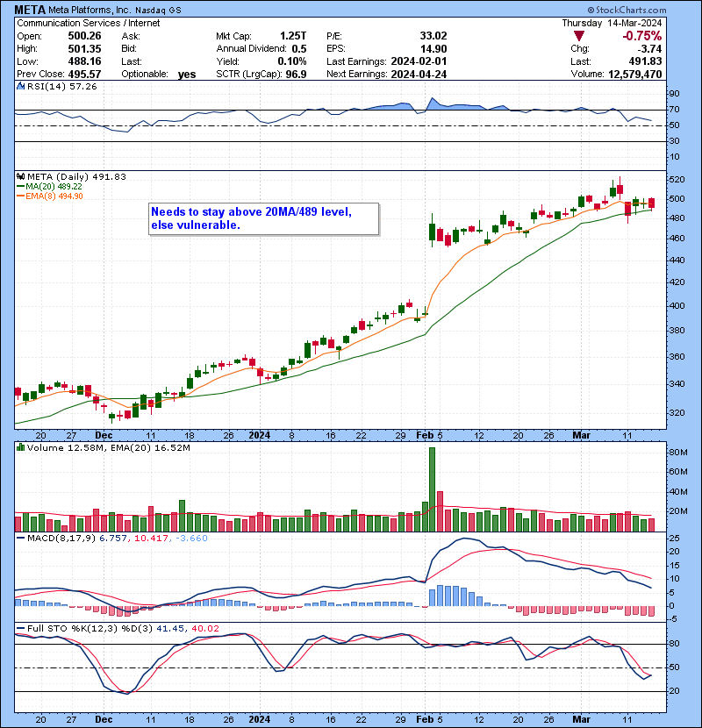Click the 'Mar' label on the bottom date axis
702x728 pixels.
581,719
